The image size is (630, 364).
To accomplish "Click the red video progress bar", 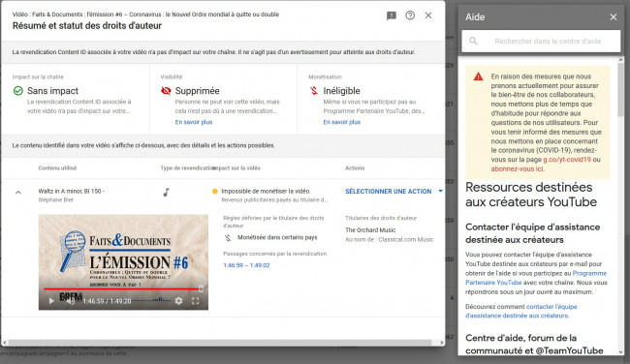I will click(x=122, y=288).
